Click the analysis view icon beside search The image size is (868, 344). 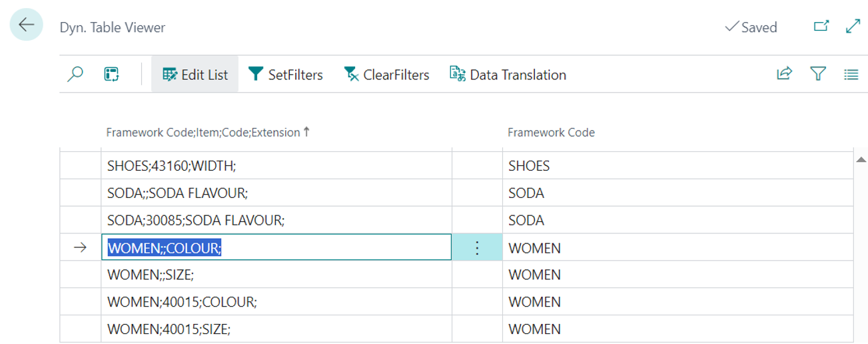point(111,74)
